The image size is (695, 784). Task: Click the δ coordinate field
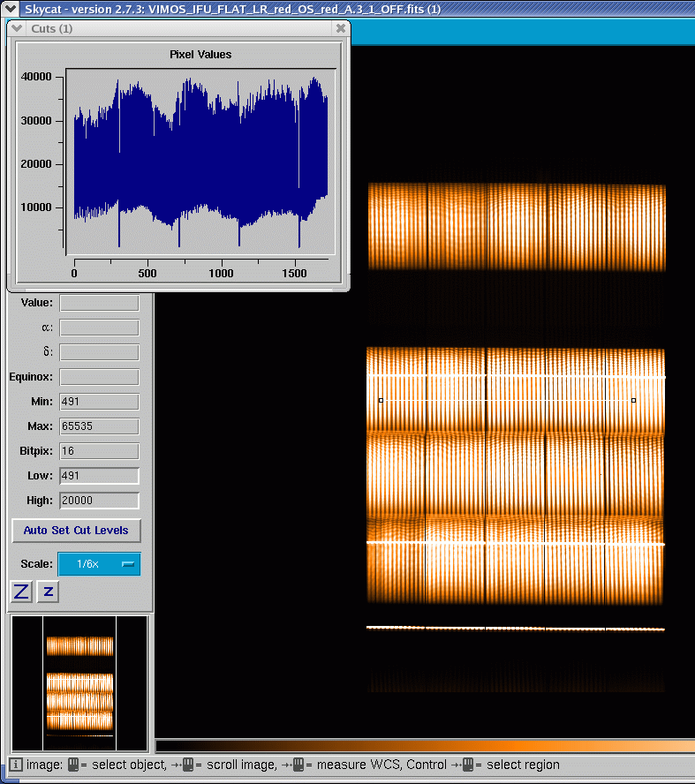point(99,352)
